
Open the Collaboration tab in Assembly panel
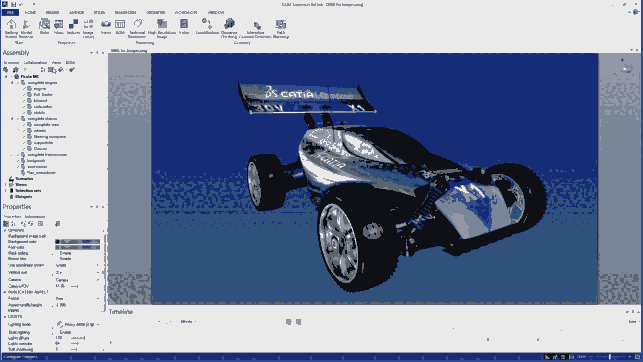click(35, 62)
